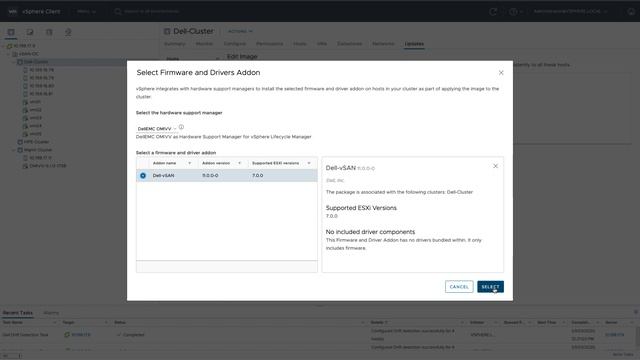The width and height of the screenshot is (640, 360).
Task: Click the feedback smiley icon at top right
Action: click(631, 11)
